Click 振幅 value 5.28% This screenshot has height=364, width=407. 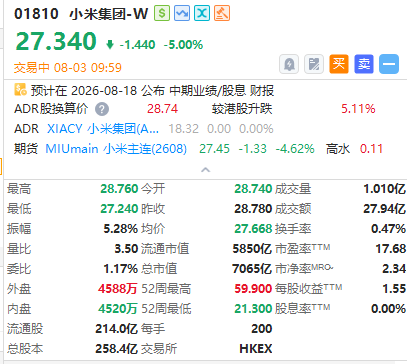(x=120, y=229)
